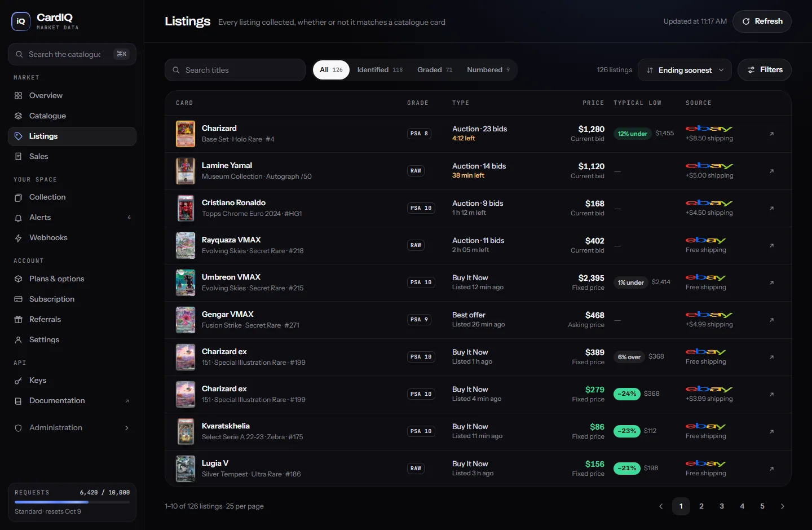Click the Sales receipt icon

coord(19,157)
